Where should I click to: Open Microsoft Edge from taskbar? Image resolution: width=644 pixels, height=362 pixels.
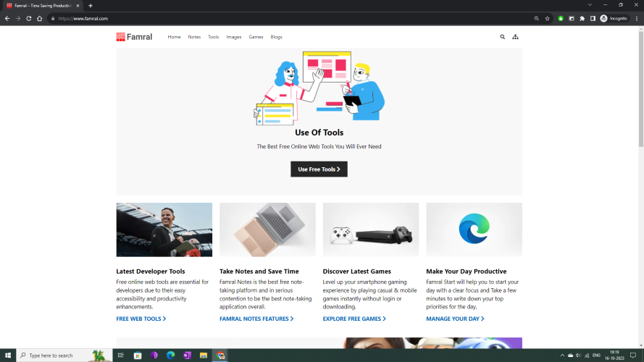coord(170,355)
